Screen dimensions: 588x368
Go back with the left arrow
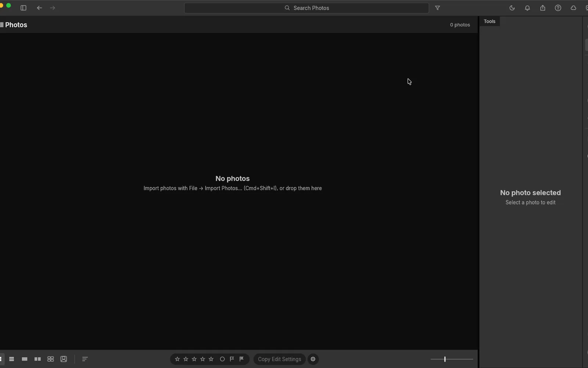(x=39, y=8)
